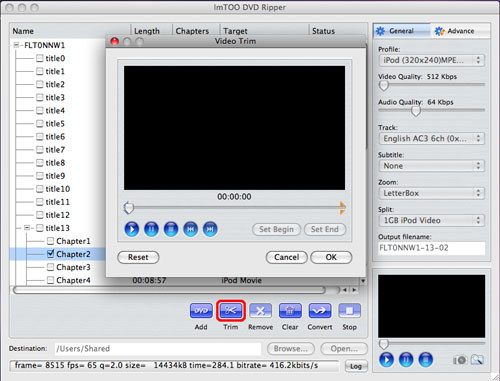The height and width of the screenshot is (381, 500).
Task: Uncheck the Chapter2 checkbox
Action: click(x=50, y=254)
